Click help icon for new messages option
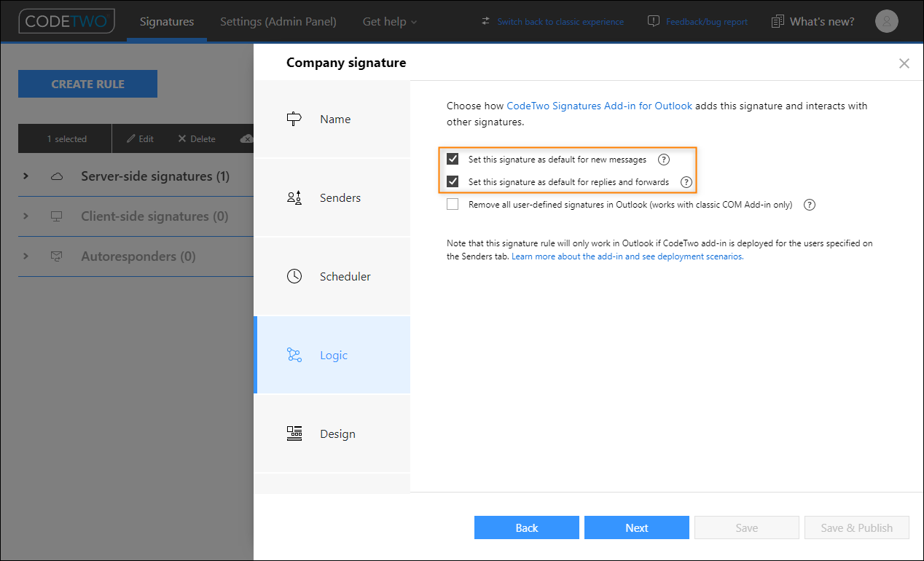The image size is (924, 561). (663, 160)
